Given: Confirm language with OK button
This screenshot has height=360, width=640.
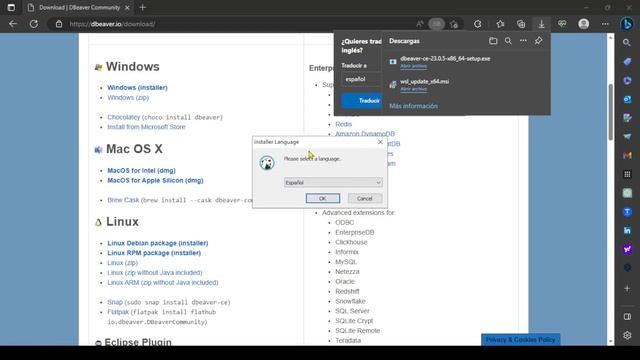Looking at the screenshot, I should (x=322, y=198).
